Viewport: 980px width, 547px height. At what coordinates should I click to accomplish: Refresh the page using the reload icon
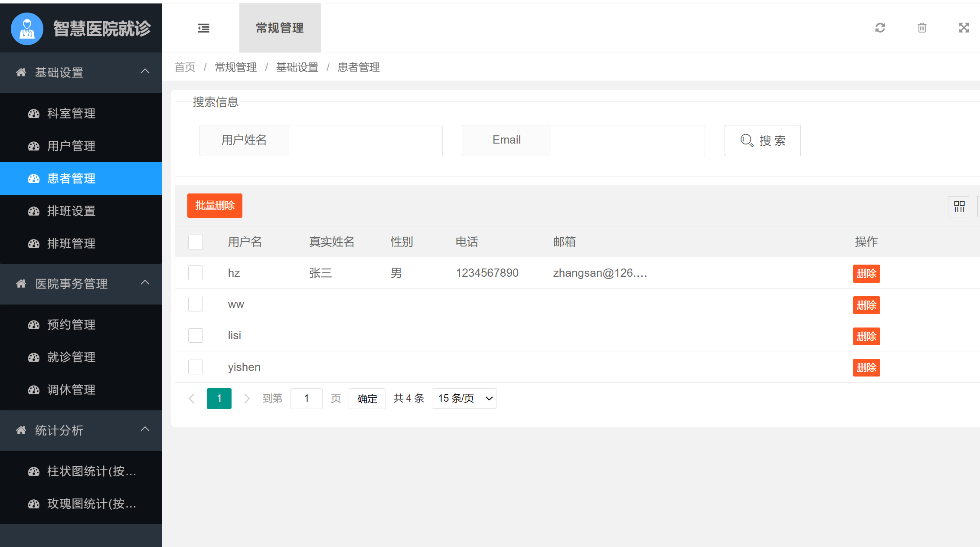click(880, 28)
